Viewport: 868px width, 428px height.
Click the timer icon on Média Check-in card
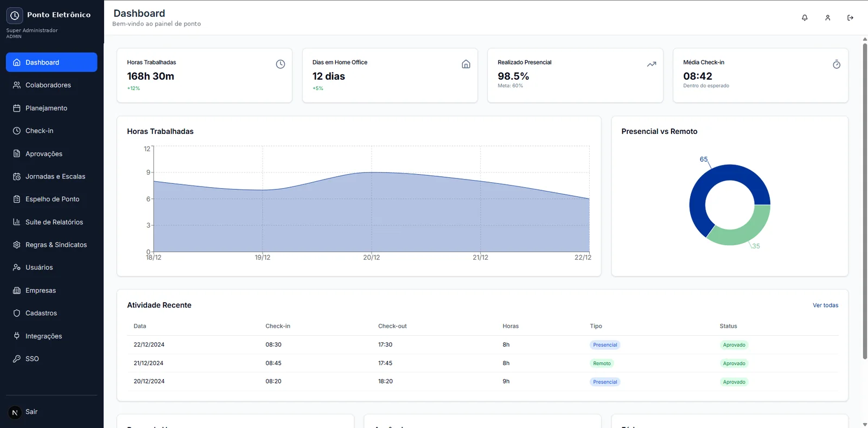point(837,65)
